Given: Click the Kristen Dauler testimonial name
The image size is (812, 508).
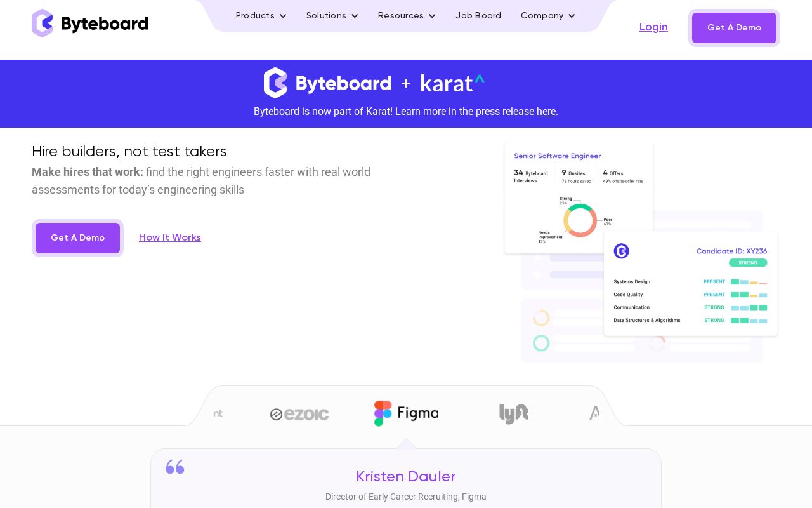Looking at the screenshot, I should coord(406,477).
